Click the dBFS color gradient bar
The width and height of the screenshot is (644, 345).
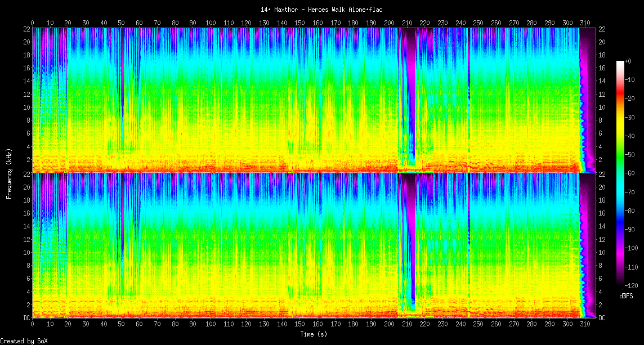coord(620,173)
